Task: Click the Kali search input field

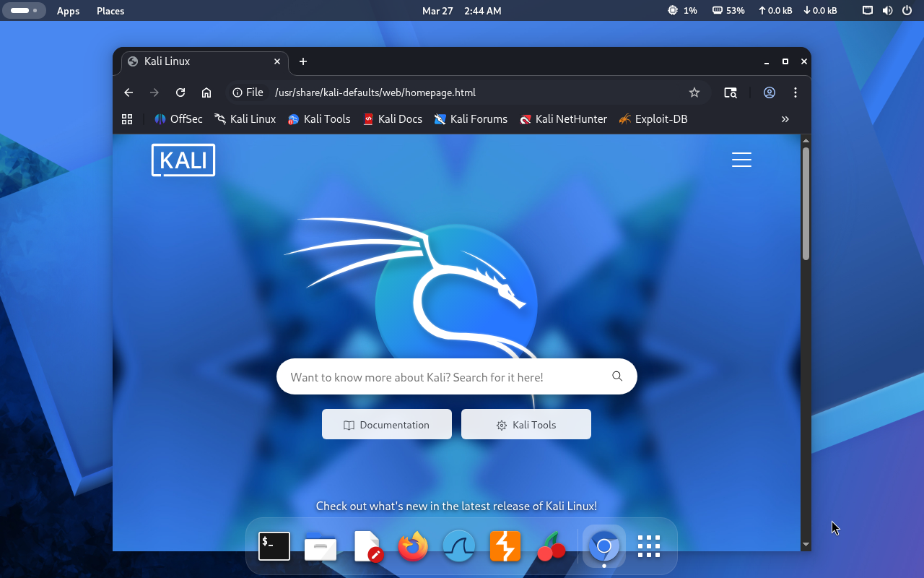Action: 444,377
